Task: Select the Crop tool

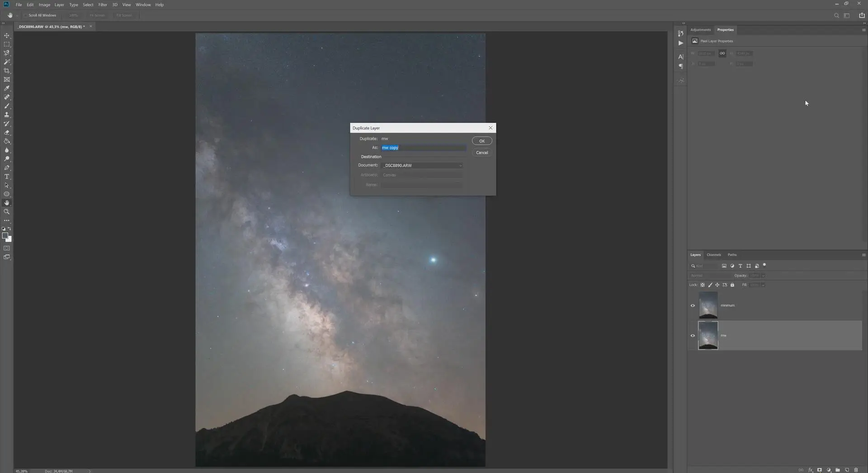Action: (x=7, y=70)
